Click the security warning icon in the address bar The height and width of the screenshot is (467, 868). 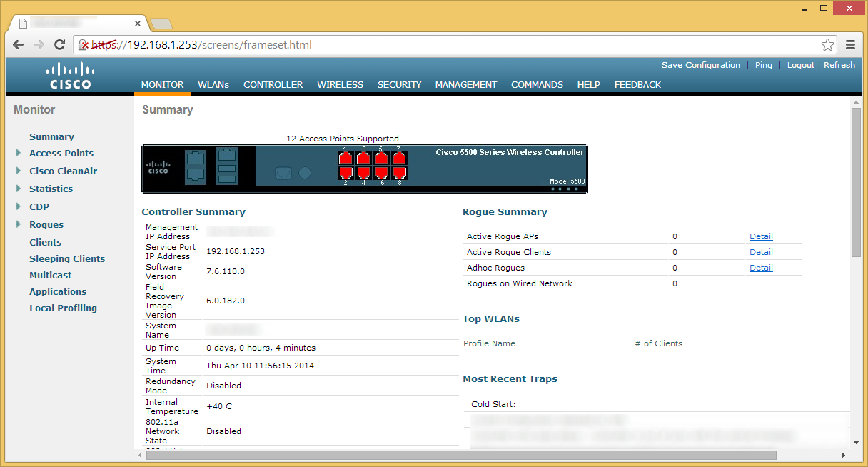click(83, 44)
